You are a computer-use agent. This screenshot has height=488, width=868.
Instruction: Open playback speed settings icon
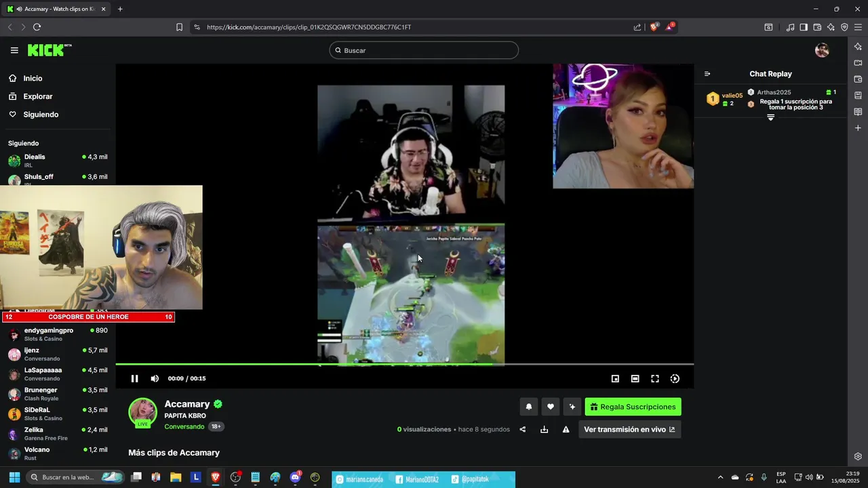tap(675, 379)
